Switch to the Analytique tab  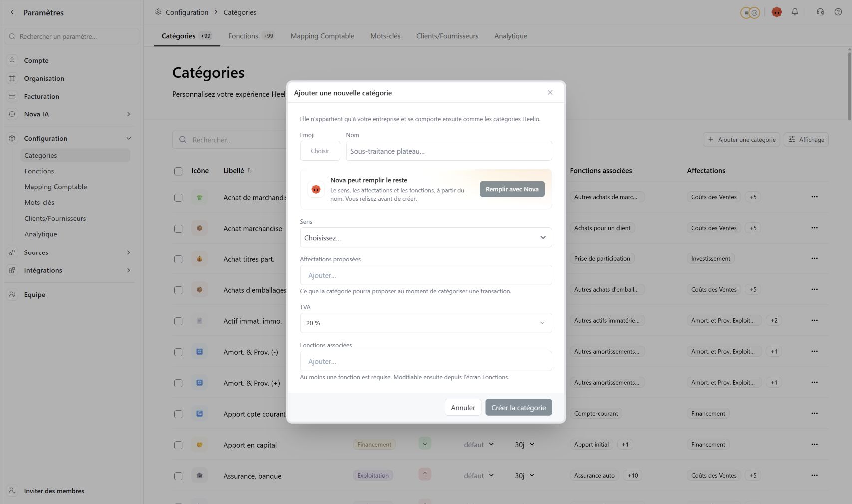pos(511,36)
